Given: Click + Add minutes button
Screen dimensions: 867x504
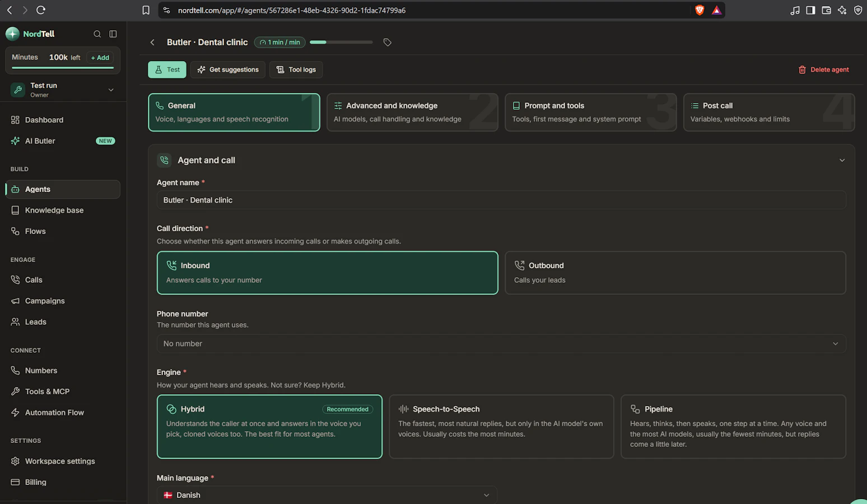Looking at the screenshot, I should coord(100,58).
